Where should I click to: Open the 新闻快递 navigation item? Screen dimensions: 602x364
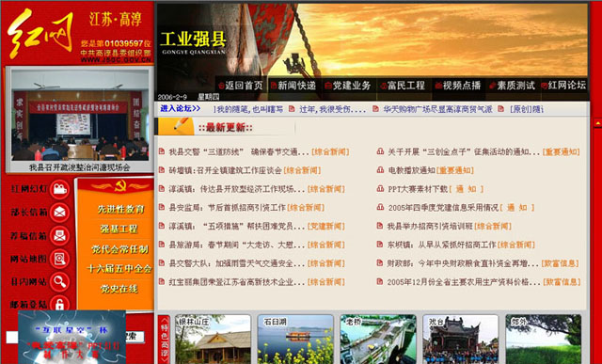(293, 86)
